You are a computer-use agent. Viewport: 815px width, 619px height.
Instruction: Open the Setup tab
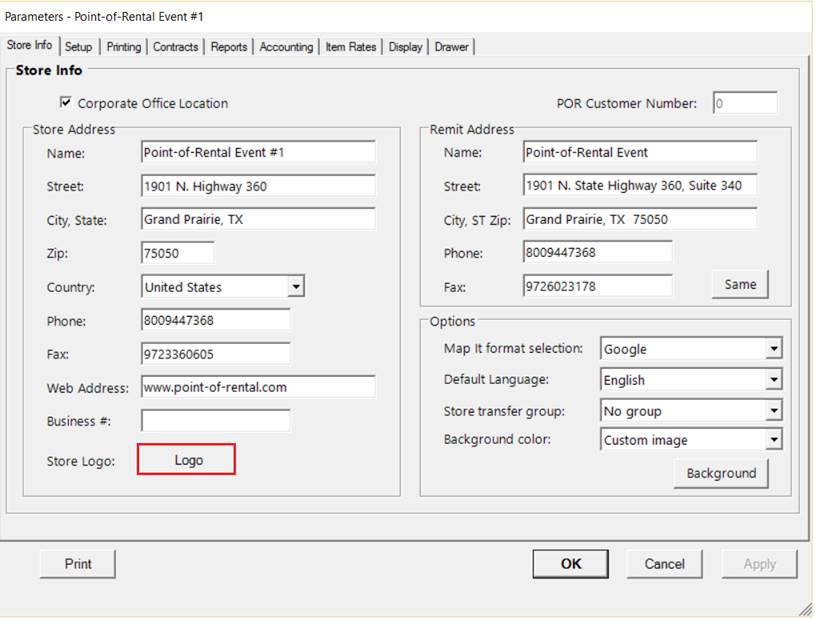[78, 47]
